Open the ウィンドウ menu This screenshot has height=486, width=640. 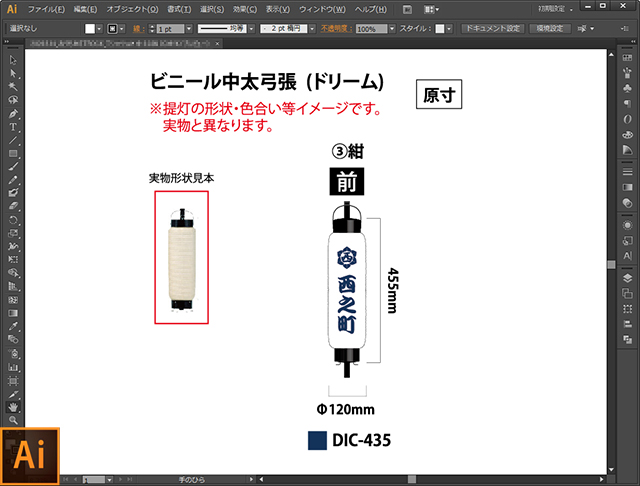pyautogui.click(x=323, y=9)
